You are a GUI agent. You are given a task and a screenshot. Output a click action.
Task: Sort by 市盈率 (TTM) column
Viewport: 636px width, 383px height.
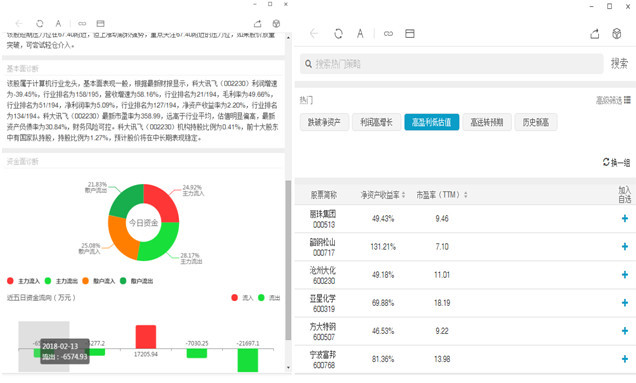point(442,195)
